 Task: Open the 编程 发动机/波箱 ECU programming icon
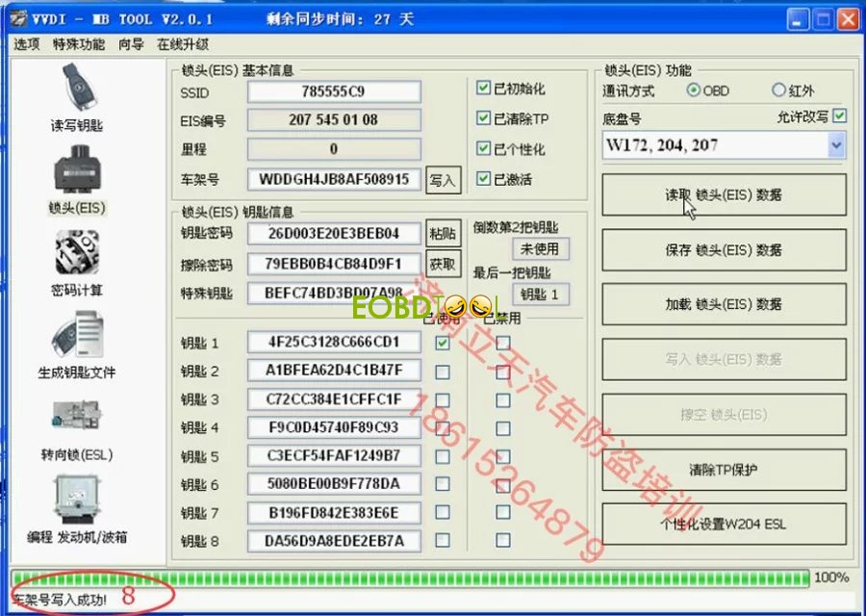pos(77,499)
